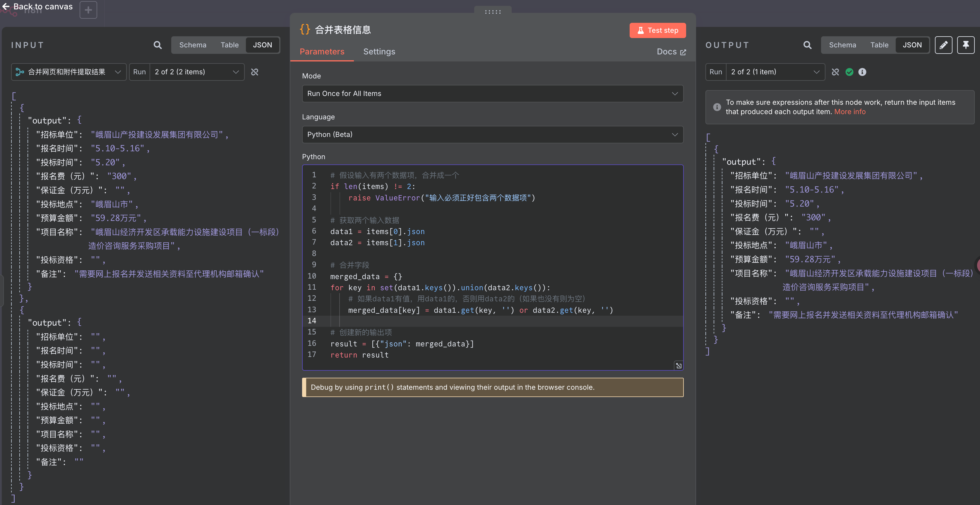
Task: Open the input node selector 合并网页和附件提取结果
Action: (x=69, y=72)
